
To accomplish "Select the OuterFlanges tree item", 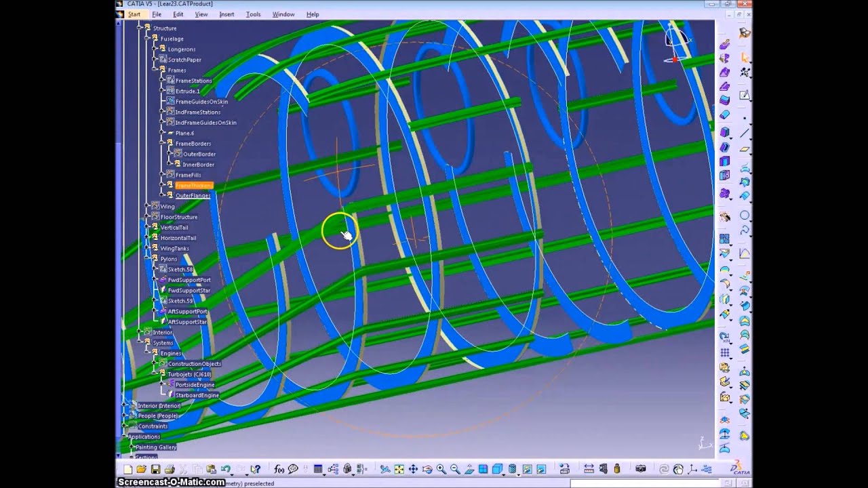I will pyautogui.click(x=193, y=196).
